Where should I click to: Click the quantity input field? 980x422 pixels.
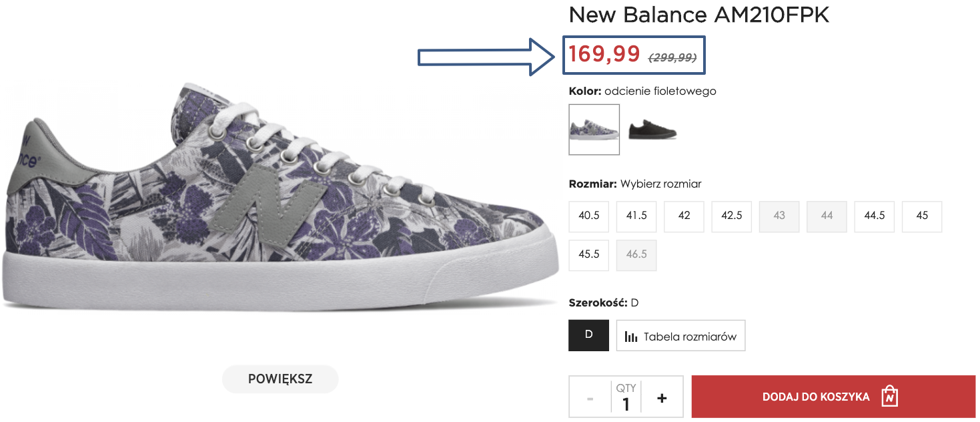click(x=626, y=401)
